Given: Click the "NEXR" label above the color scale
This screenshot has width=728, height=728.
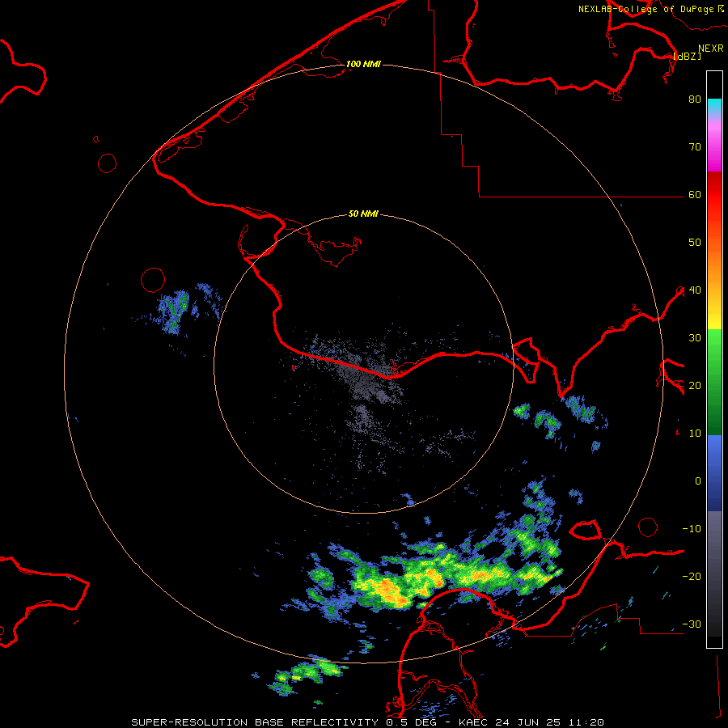Looking at the screenshot, I should (x=711, y=49).
